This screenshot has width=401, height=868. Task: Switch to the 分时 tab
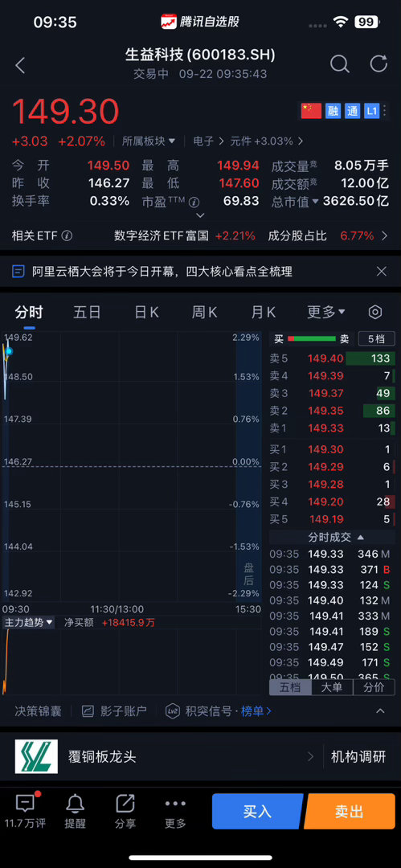(29, 312)
